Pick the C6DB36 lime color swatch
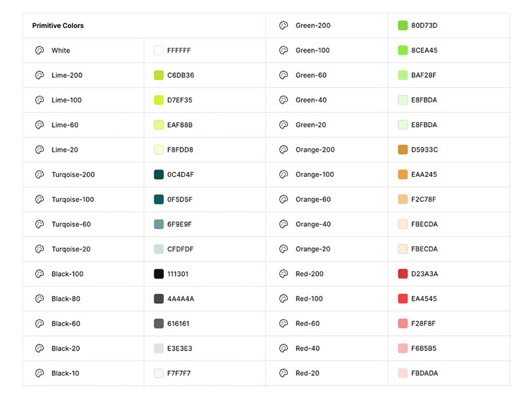Screen dimensions: 532x399 point(159,75)
